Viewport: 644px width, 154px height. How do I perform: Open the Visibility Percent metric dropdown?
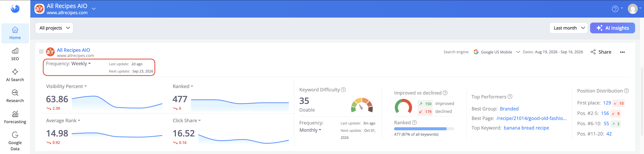tap(66, 86)
